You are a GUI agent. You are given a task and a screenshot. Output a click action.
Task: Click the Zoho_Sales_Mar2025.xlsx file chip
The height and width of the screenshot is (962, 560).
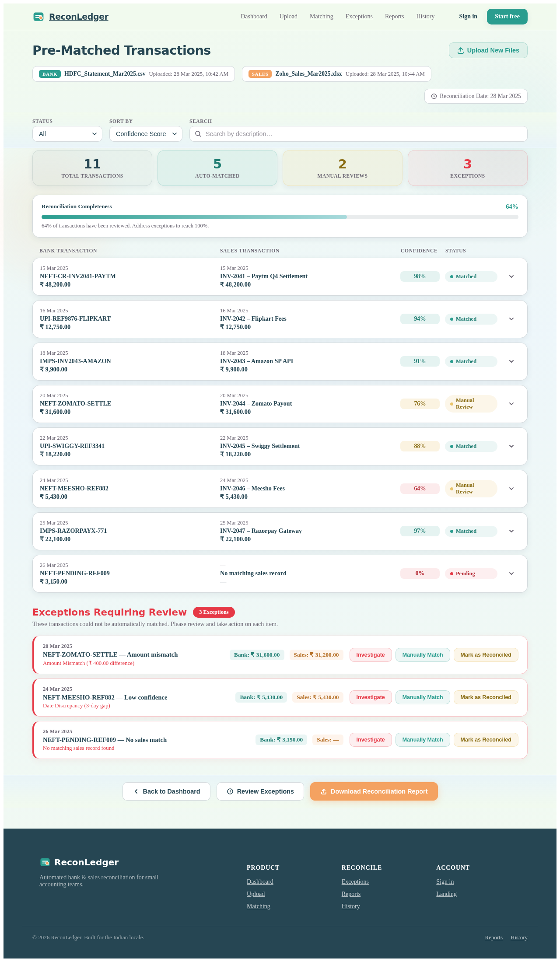(336, 74)
